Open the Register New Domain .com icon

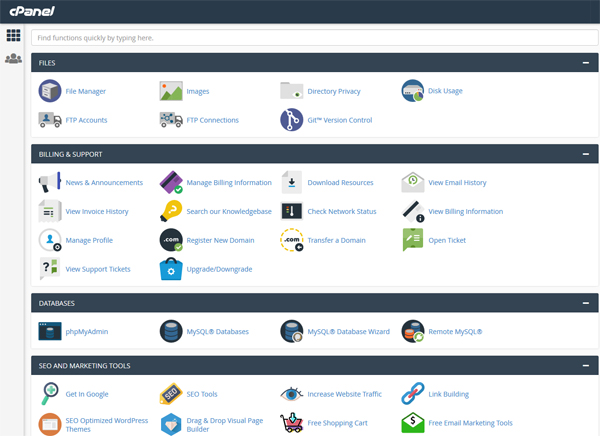171,240
